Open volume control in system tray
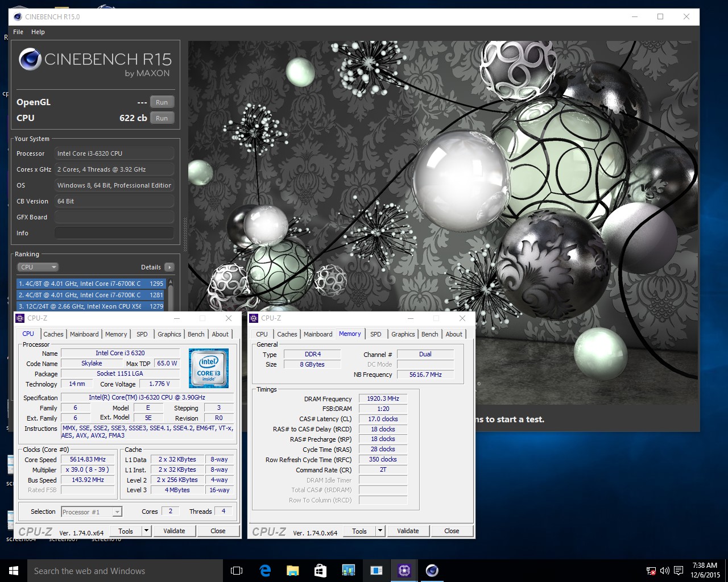This screenshot has width=728, height=582. click(x=664, y=571)
